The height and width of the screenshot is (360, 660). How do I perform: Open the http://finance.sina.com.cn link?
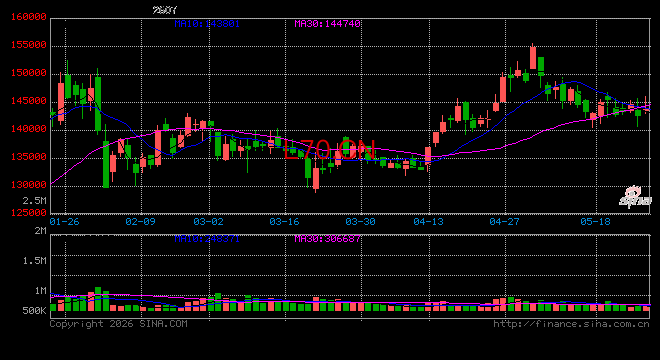click(x=571, y=324)
